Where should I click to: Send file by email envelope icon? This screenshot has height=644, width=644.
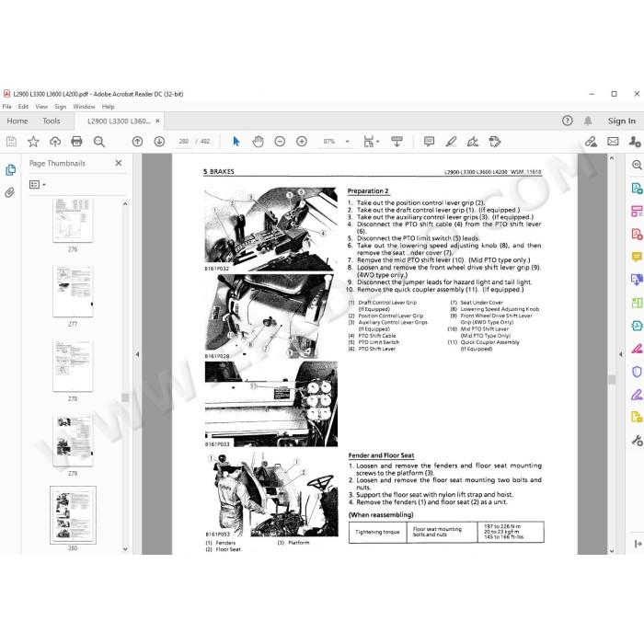coord(614,142)
